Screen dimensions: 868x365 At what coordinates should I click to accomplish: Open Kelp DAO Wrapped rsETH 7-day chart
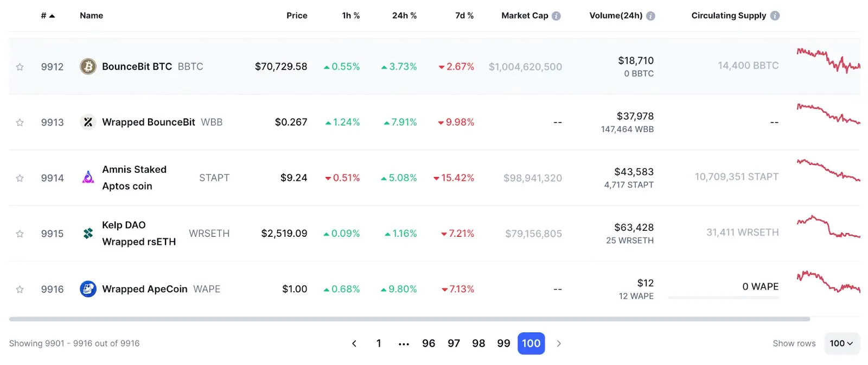click(x=828, y=226)
